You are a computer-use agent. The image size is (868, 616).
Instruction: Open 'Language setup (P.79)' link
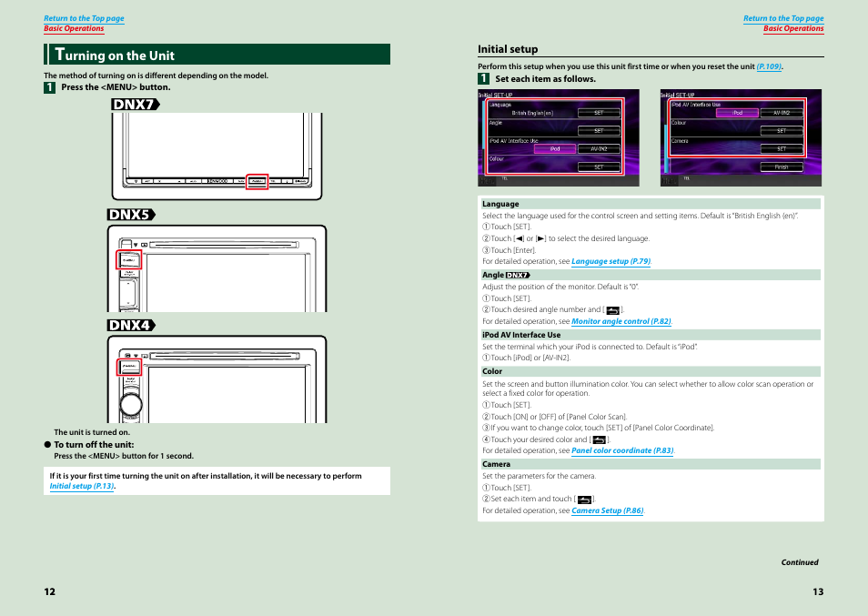pos(611,261)
